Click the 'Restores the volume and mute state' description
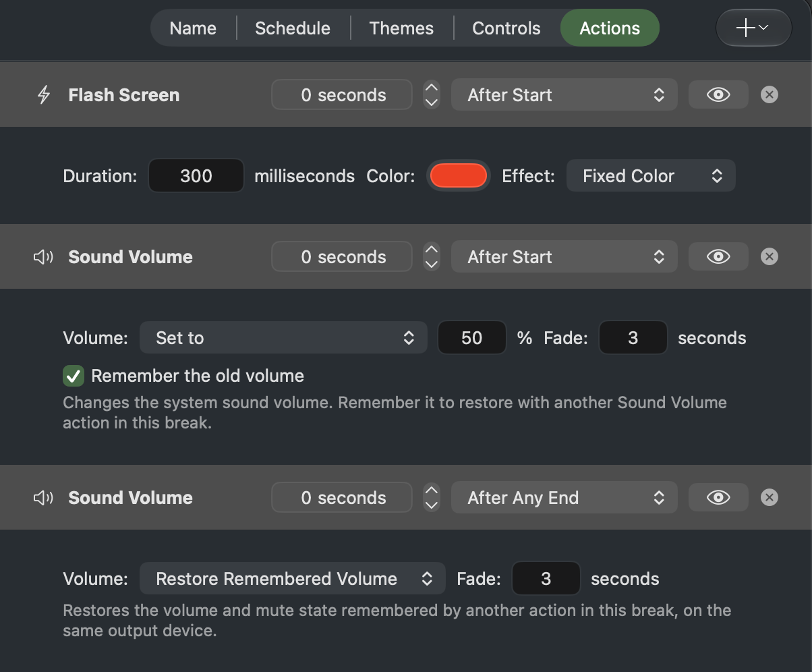Screen dimensions: 812x672 click(x=397, y=621)
